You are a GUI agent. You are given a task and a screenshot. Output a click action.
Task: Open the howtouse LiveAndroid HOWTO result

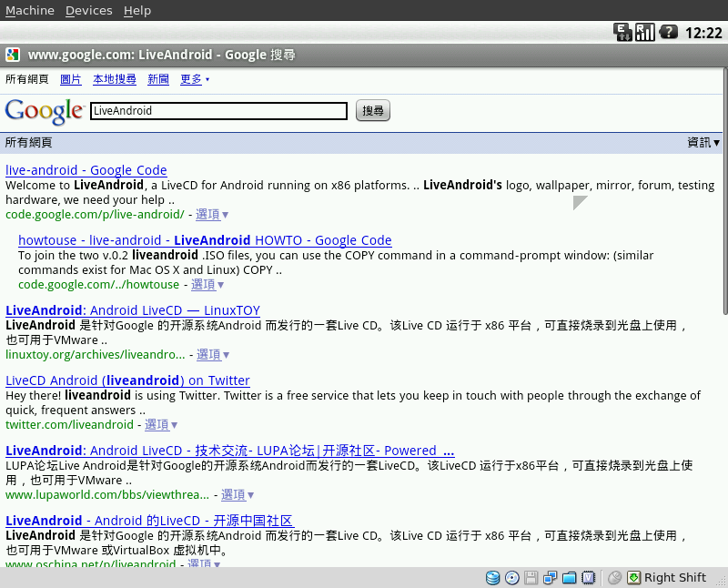click(x=205, y=240)
